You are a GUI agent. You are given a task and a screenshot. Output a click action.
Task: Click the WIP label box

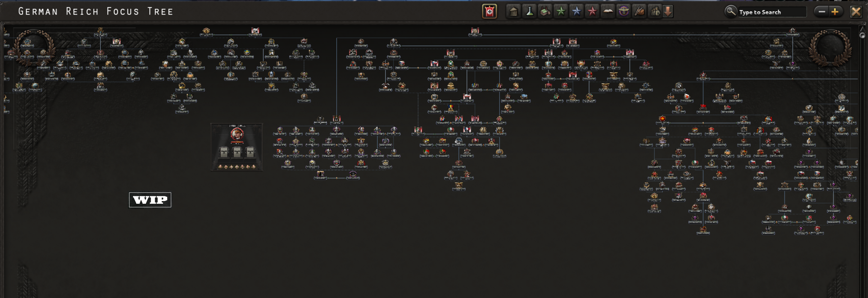[x=150, y=200]
